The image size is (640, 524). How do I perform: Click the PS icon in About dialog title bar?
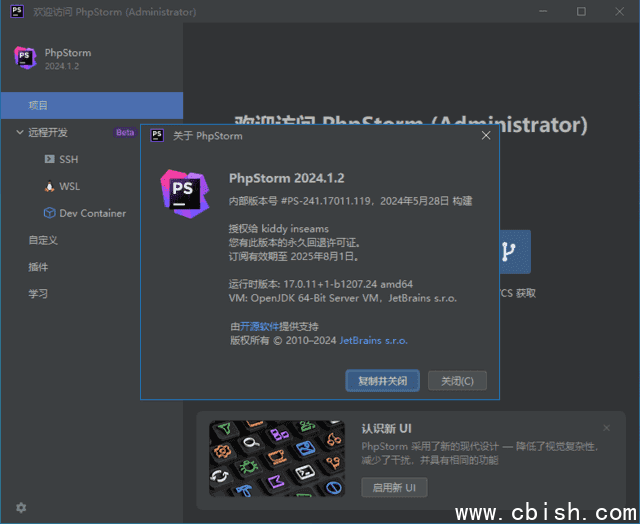(157, 135)
